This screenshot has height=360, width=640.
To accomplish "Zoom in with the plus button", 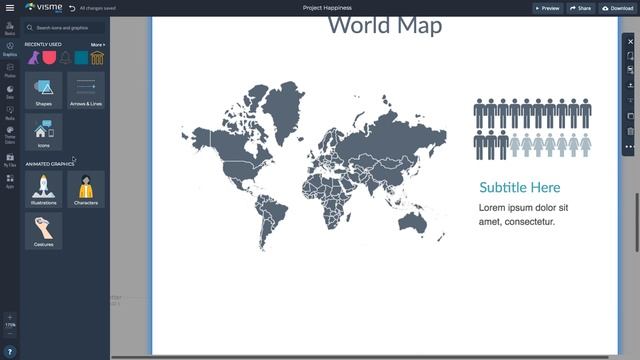I will 10,317.
